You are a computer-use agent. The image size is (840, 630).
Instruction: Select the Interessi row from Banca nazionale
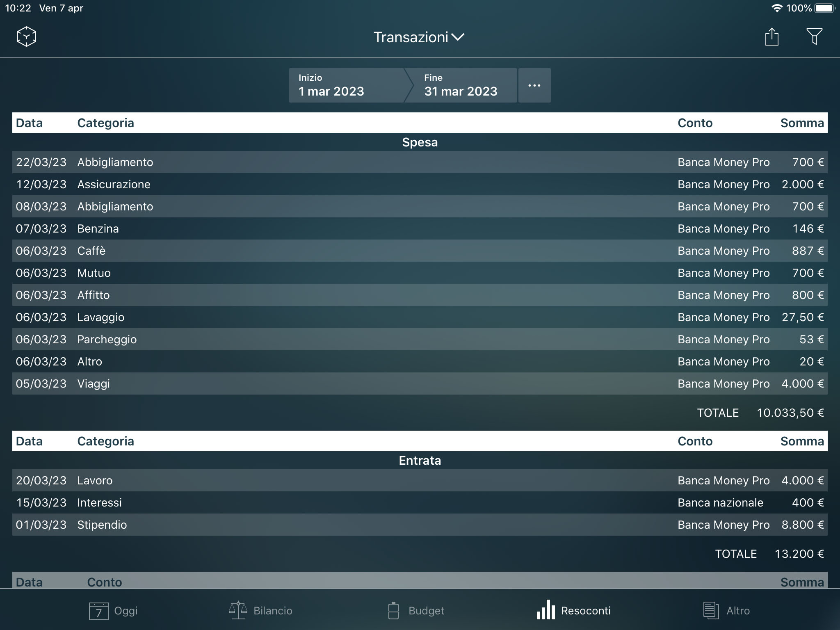[420, 502]
